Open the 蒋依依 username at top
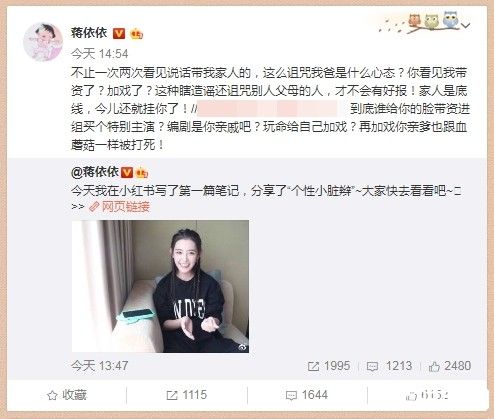 pos(89,33)
